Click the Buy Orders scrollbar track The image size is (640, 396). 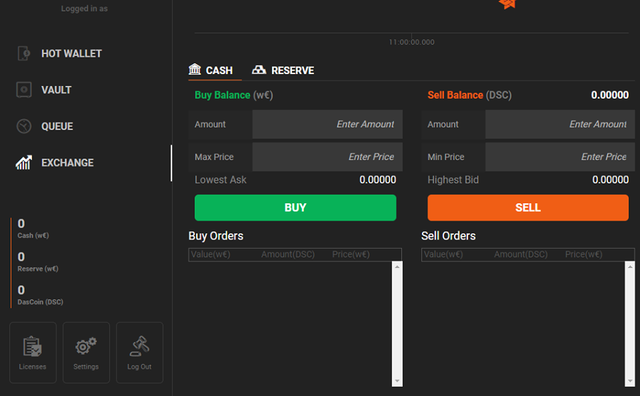click(x=397, y=324)
